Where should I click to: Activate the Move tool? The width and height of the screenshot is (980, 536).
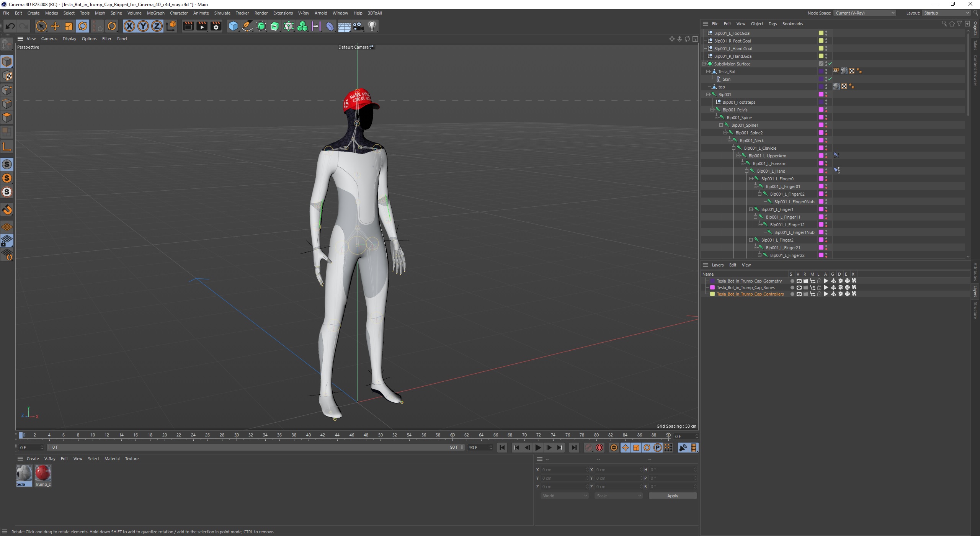[x=55, y=26]
